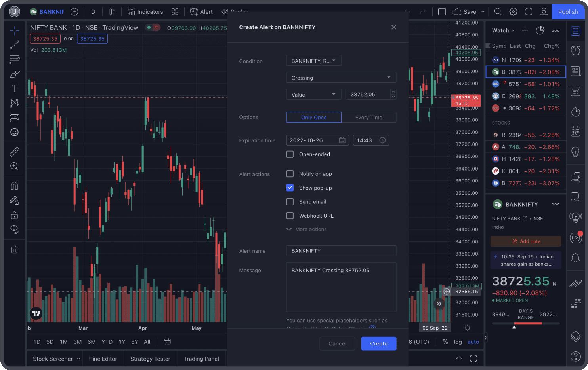Select the trend line drawing tool
Image resolution: width=588 pixels, height=370 pixels.
15,45
